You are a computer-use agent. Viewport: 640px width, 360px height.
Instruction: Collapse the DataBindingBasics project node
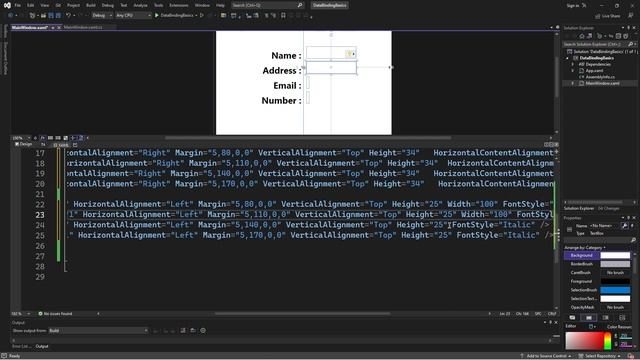coord(567,58)
